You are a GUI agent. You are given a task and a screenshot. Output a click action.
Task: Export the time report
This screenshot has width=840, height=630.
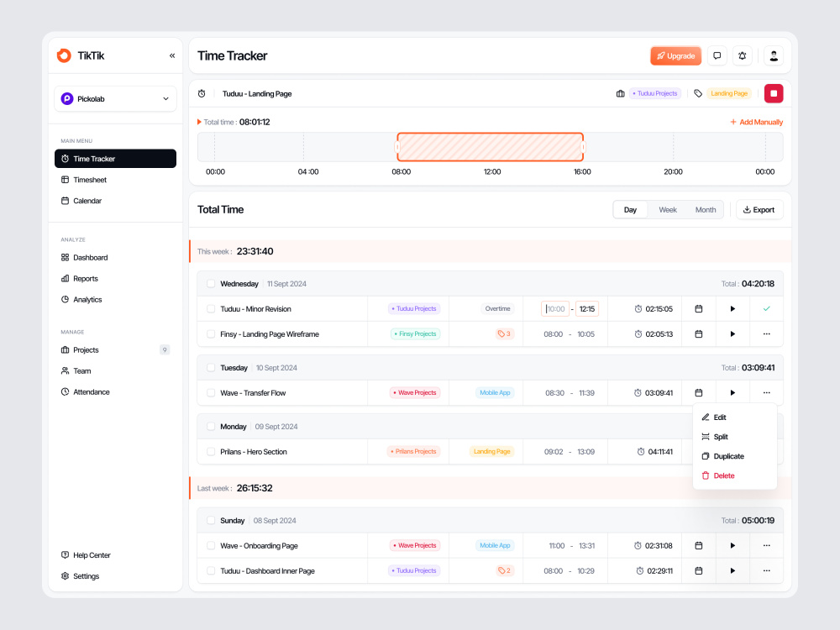pyautogui.click(x=759, y=210)
